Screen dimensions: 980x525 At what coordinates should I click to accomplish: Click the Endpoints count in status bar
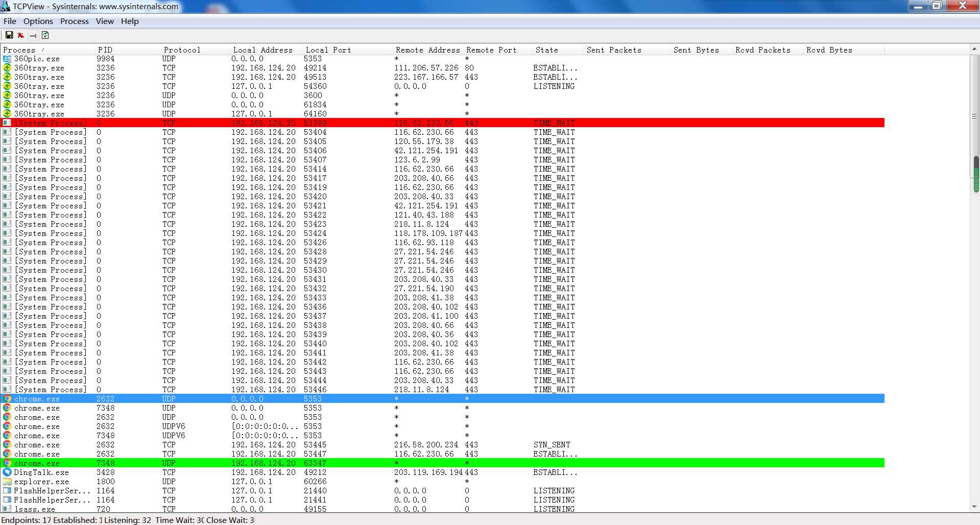click(26, 520)
